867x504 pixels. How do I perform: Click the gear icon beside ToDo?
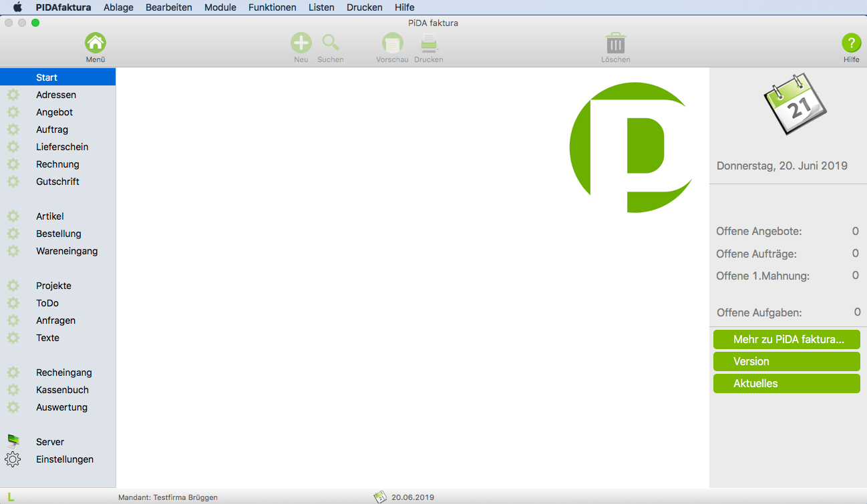click(x=13, y=303)
